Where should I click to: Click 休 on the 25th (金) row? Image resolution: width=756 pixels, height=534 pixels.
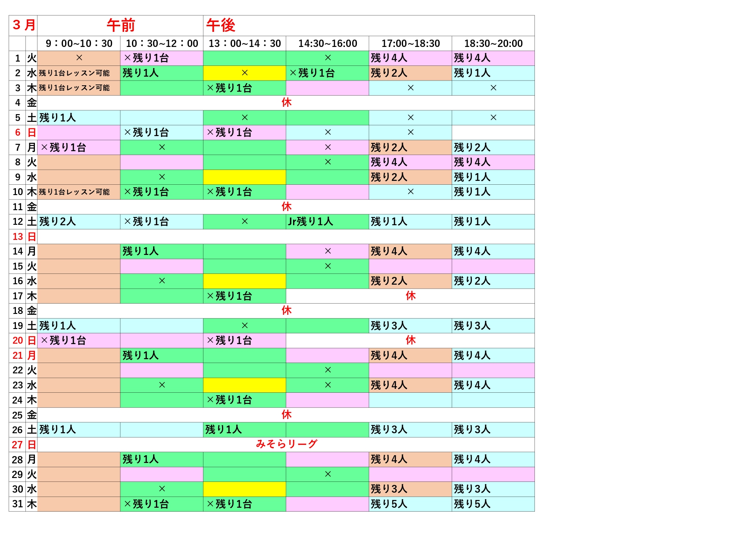(286, 415)
